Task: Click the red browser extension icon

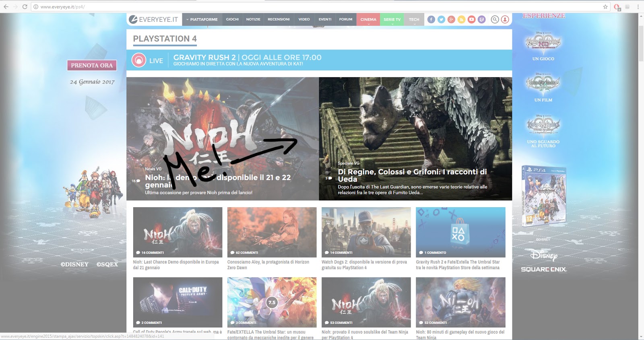Action: pos(617,7)
